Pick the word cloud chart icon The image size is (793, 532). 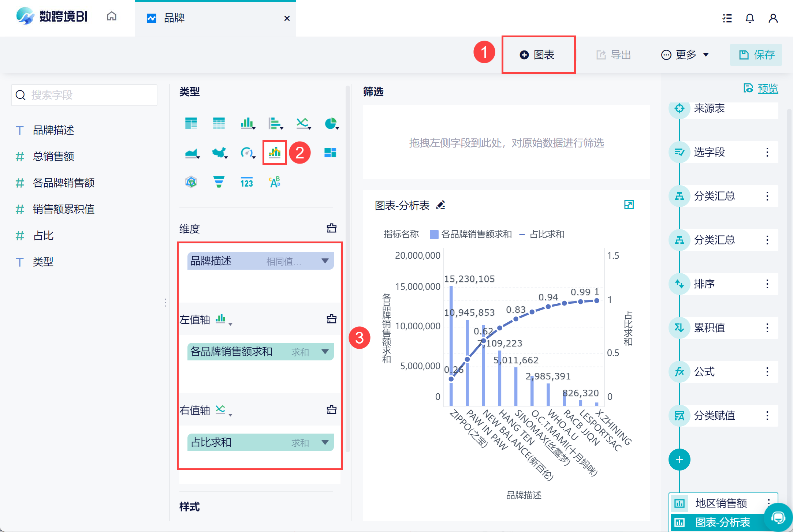pyautogui.click(x=275, y=182)
